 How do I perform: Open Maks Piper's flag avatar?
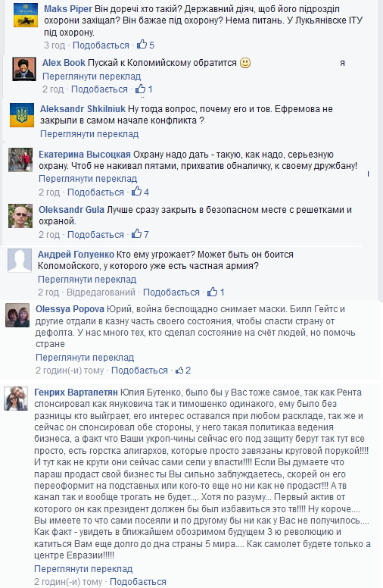tap(26, 15)
